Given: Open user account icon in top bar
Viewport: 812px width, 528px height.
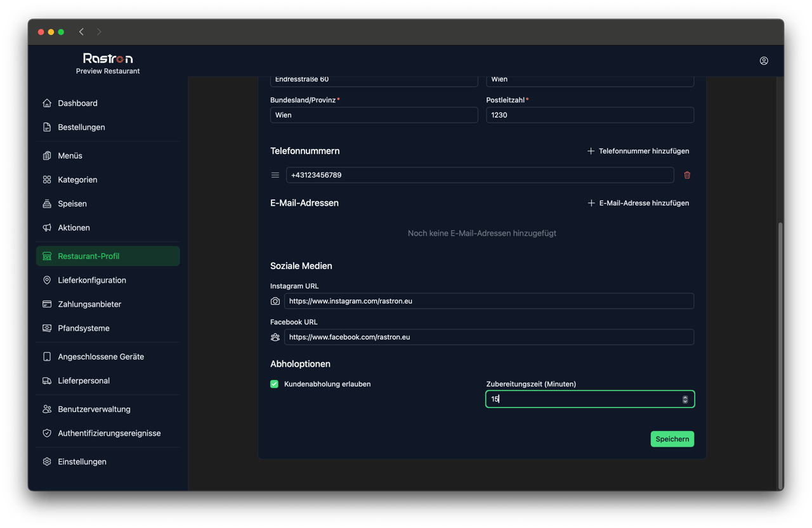Looking at the screenshot, I should [x=764, y=61].
